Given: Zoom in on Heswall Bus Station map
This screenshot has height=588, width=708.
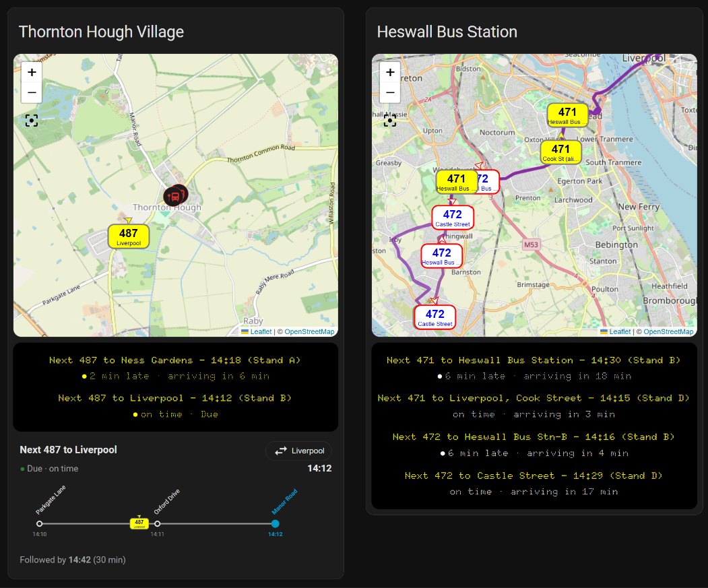Looking at the screenshot, I should point(390,72).
